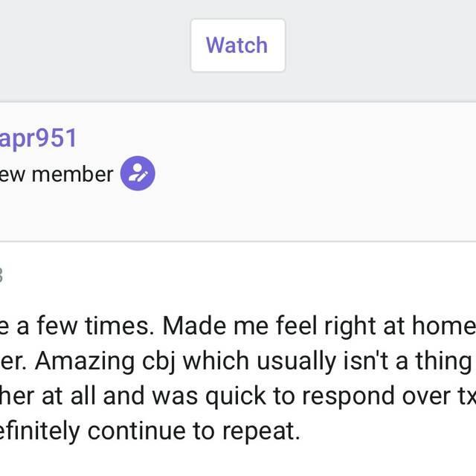Click the blank space right of the member badge

pos(312,174)
